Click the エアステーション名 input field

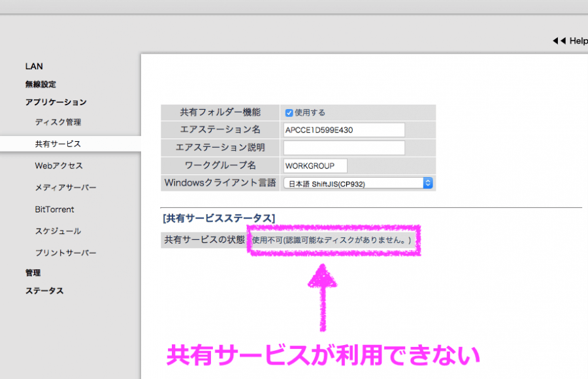pyautogui.click(x=344, y=130)
